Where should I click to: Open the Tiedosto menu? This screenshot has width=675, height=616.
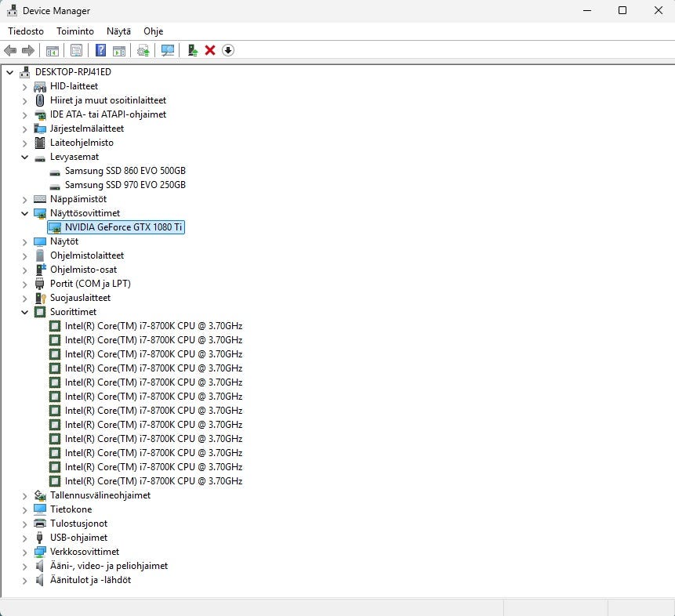coord(26,31)
